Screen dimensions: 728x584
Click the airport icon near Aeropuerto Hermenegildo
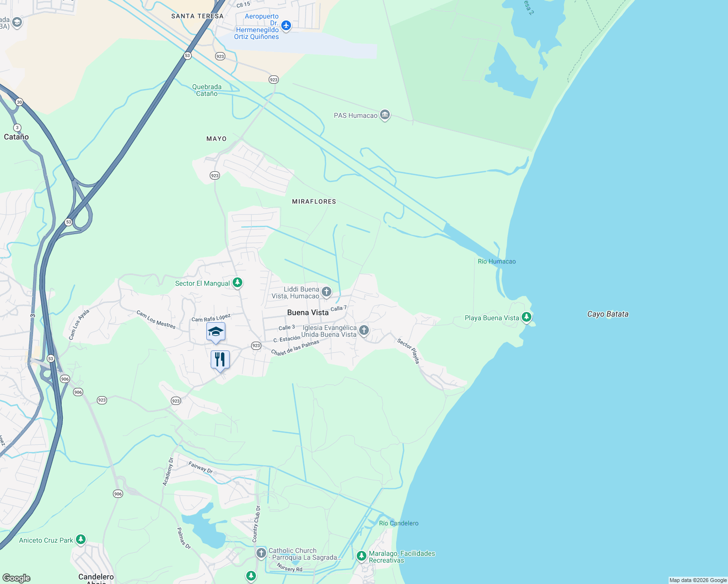coord(286,26)
